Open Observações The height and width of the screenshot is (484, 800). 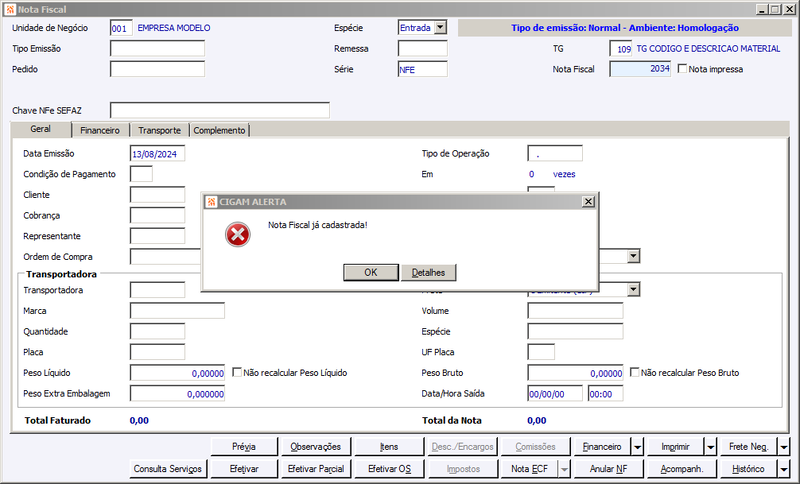(316, 447)
